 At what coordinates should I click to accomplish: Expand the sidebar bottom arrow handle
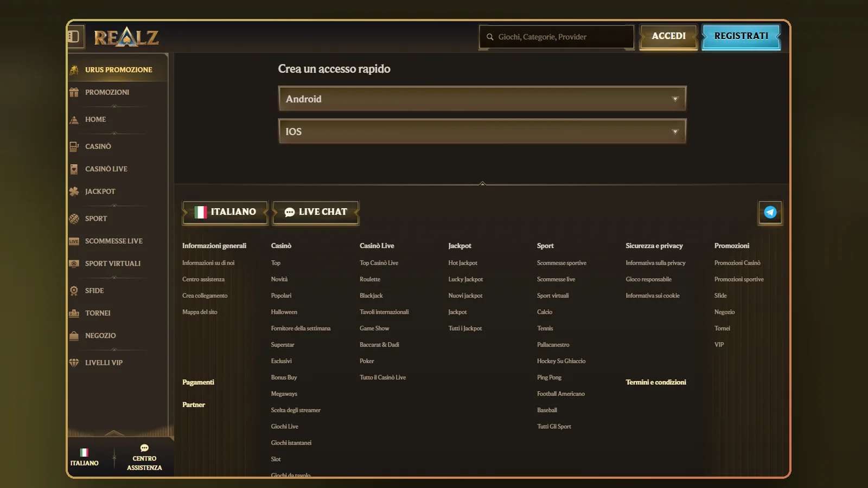coord(114,432)
